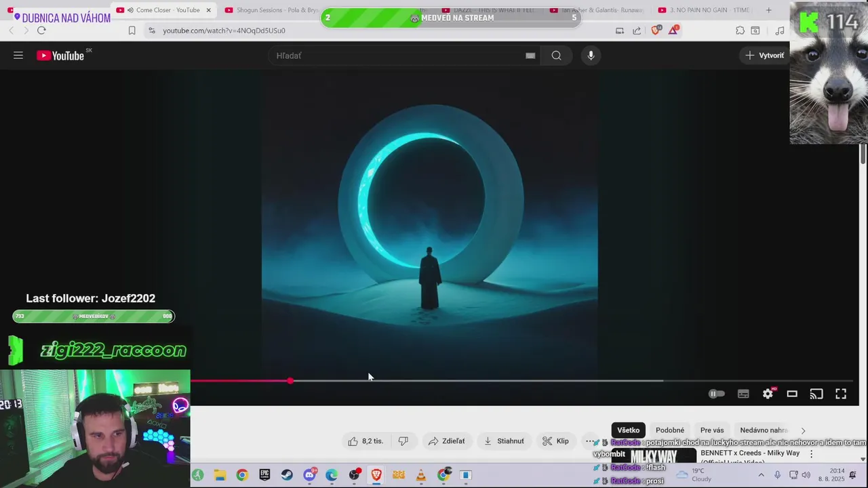This screenshot has height=488, width=868.
Task: Mute the tab via the speaker icon on Come Closer tab
Action: click(130, 10)
